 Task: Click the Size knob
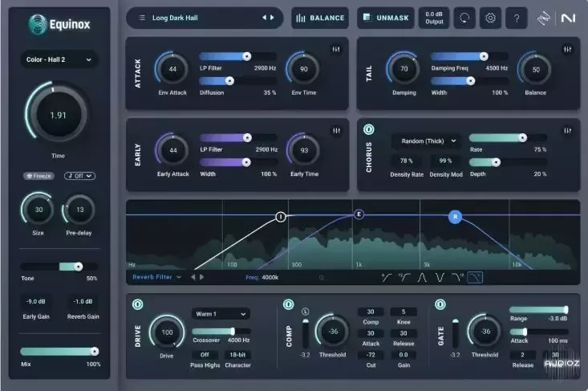pyautogui.click(x=39, y=210)
